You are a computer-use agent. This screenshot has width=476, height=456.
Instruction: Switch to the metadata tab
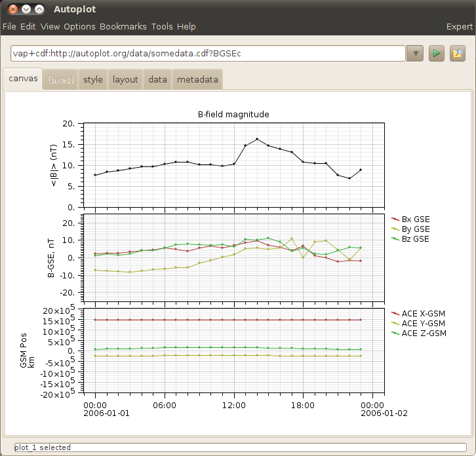197,80
